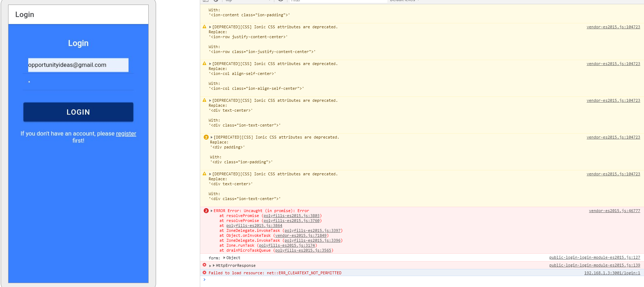Click the ion-row class="ion-justify-content-center" replacement line
The height and width of the screenshot is (287, 644).
click(x=262, y=52)
